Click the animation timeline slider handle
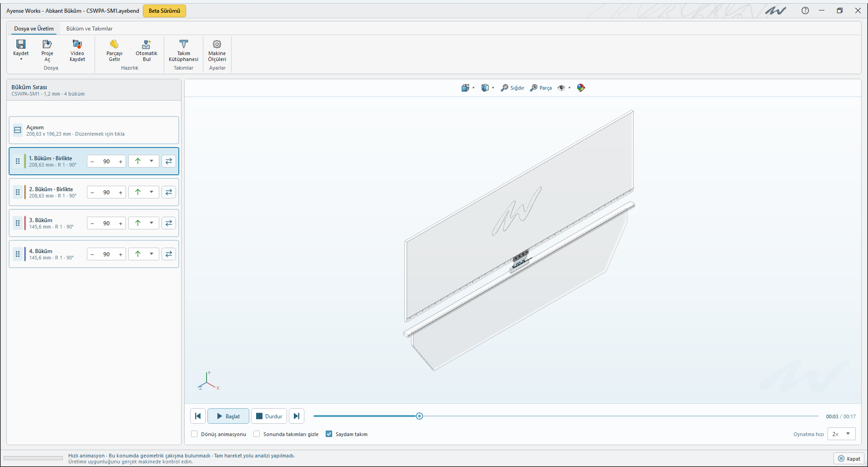 419,416
